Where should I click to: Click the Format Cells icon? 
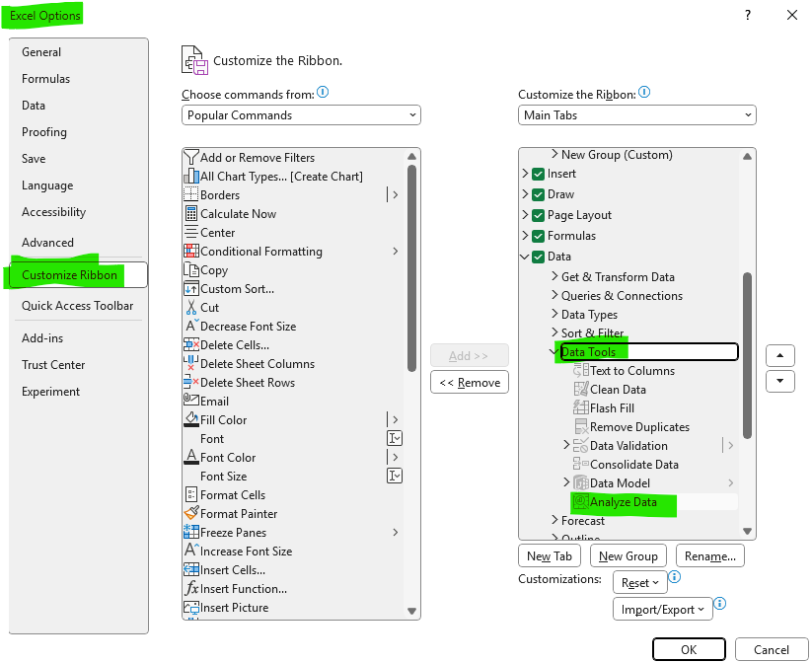pos(191,494)
